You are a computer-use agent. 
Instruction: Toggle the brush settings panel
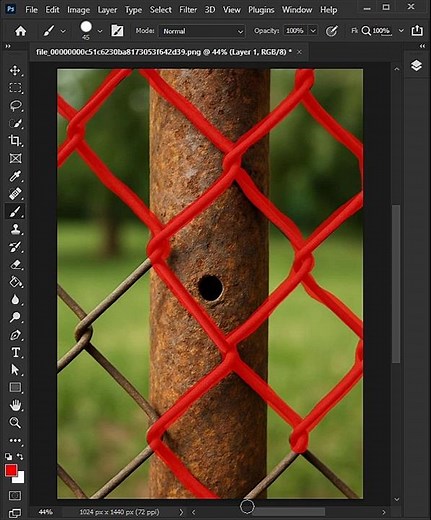tap(117, 31)
